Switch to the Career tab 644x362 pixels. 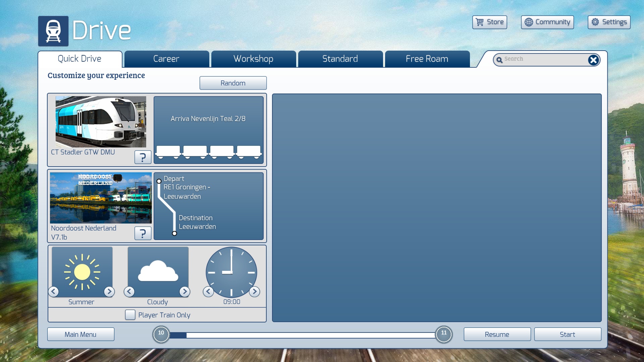(x=167, y=59)
